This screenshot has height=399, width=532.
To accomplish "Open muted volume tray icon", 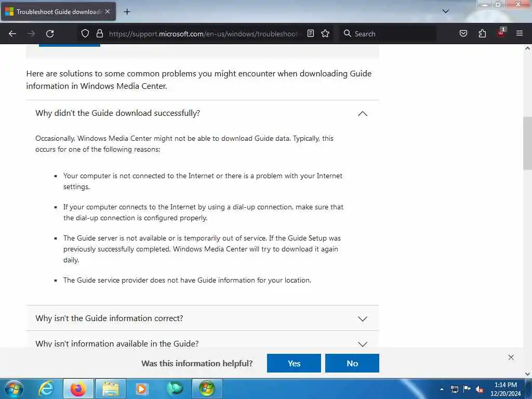I will [x=480, y=390].
